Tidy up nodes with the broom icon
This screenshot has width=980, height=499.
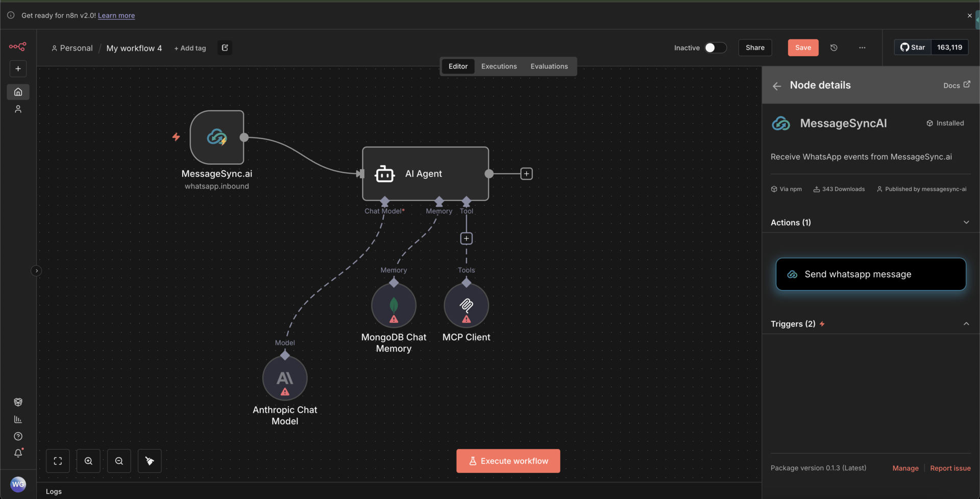click(149, 461)
